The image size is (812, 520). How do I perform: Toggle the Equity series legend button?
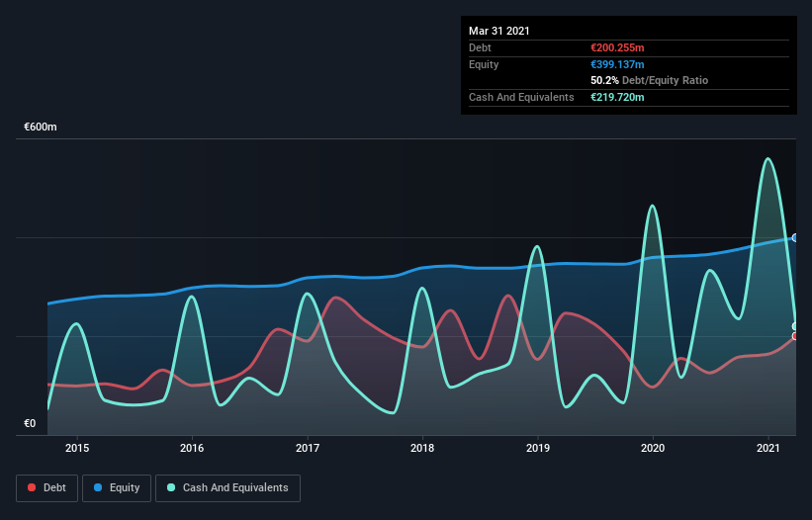[x=117, y=488]
